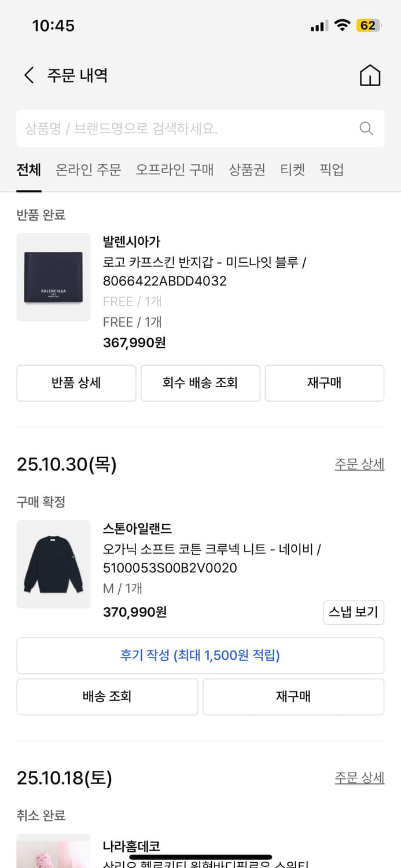Repurchase the Balenciaga wallet via 재구매
401x868 pixels.
tap(324, 383)
